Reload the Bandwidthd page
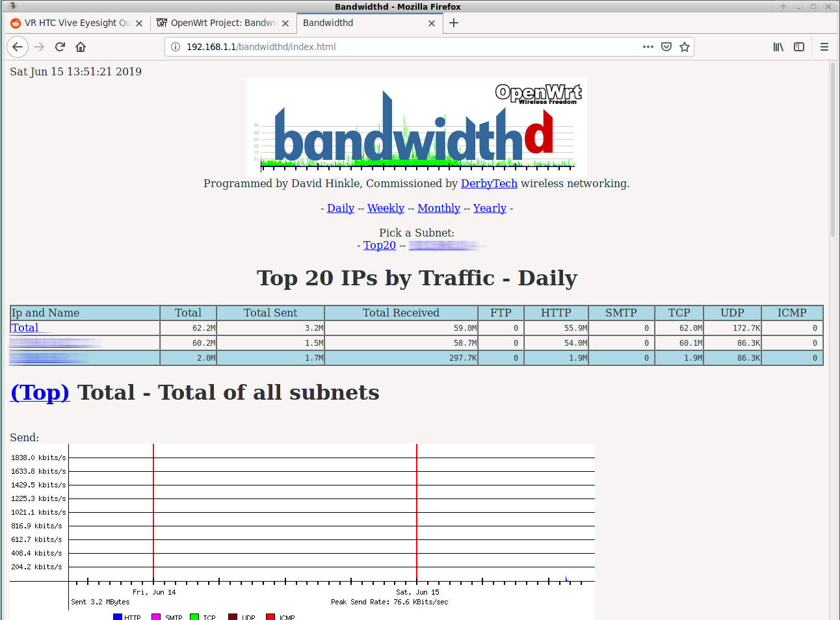This screenshot has width=840, height=620. (x=60, y=47)
